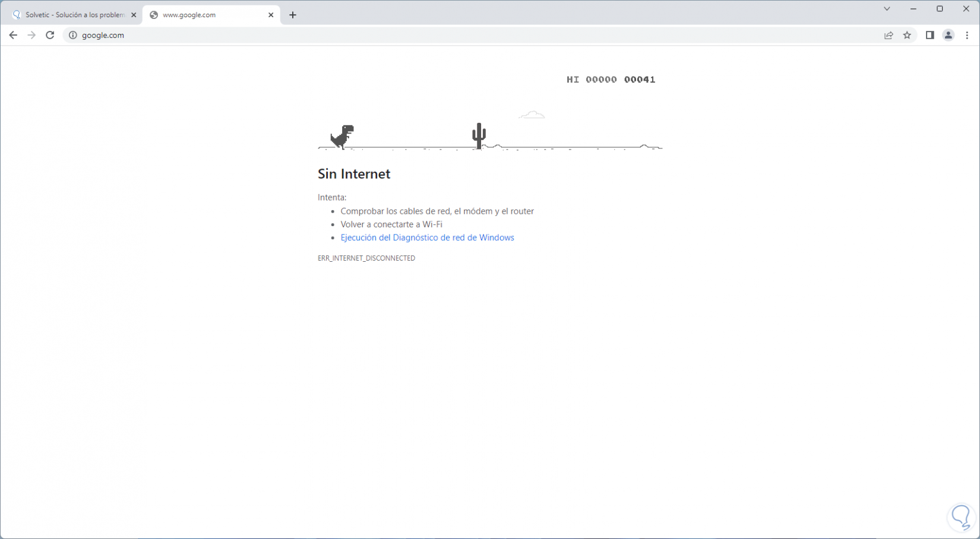Viewport: 980px width, 539px height.
Task: Click the 'Intenta:' label
Action: coord(332,198)
